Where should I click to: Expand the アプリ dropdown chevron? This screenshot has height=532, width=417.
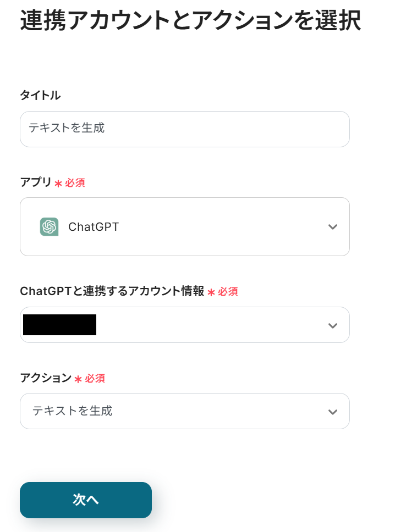click(x=332, y=227)
